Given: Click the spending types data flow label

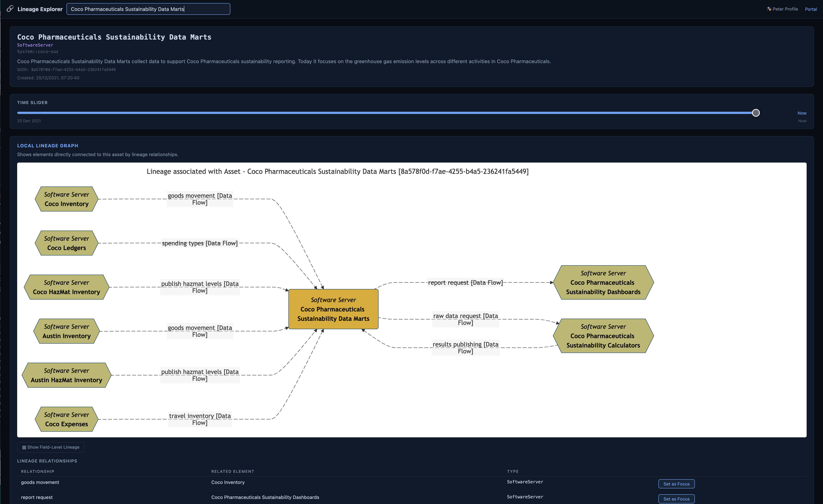Looking at the screenshot, I should tap(200, 243).
